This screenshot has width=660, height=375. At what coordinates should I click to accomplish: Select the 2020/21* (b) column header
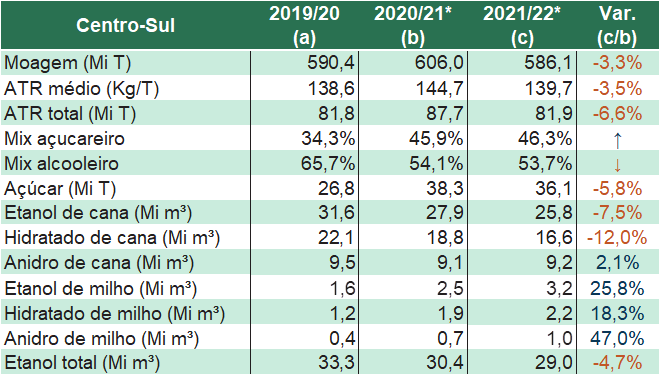(412, 25)
